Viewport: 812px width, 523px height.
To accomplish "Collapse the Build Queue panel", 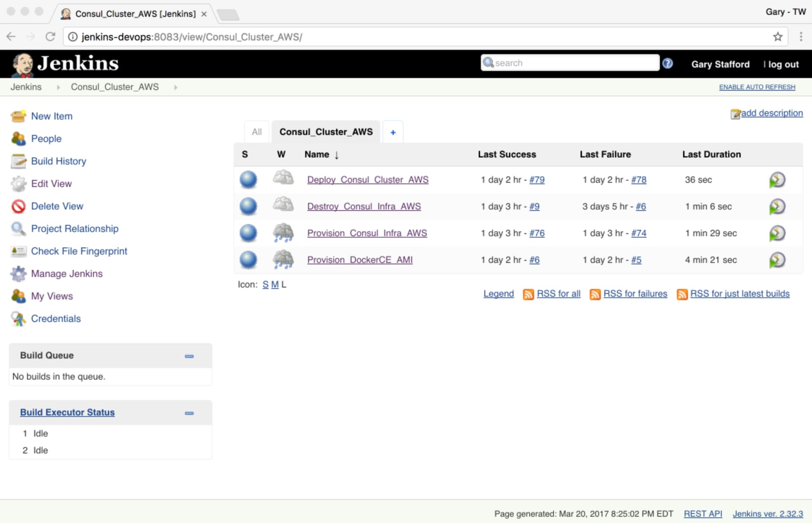I will [x=189, y=356].
